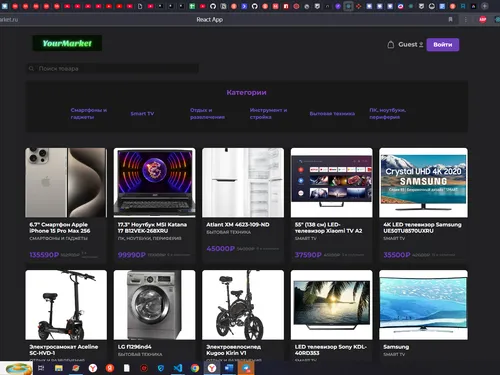
Task: Open Atlant refrigerator product image
Action: pyautogui.click(x=243, y=183)
